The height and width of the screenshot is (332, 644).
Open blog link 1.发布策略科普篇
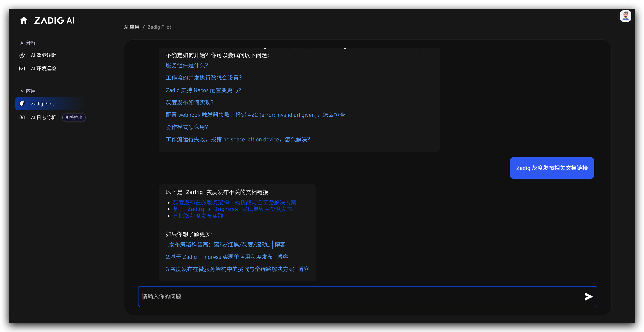point(218,245)
